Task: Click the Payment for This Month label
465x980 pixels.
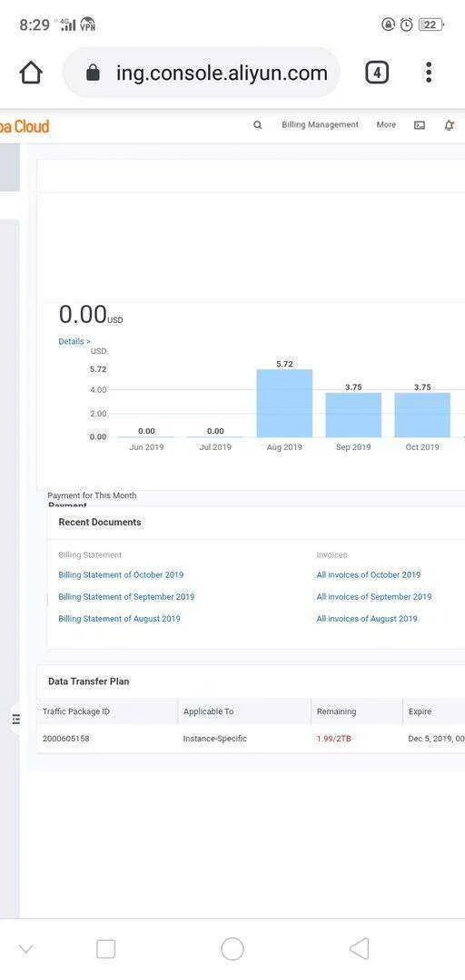Action: point(92,495)
